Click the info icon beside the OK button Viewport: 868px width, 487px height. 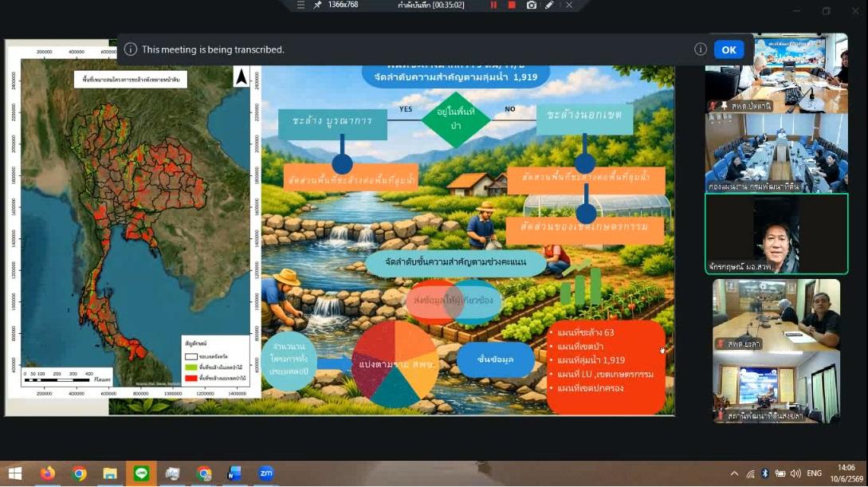click(701, 49)
